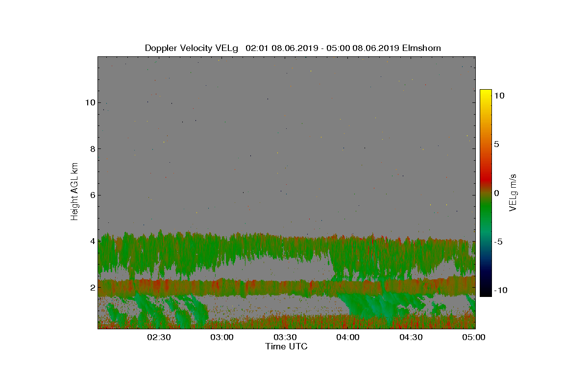Click the 03:30 time tick label
Screen dimensions: 588x392
click(x=285, y=337)
